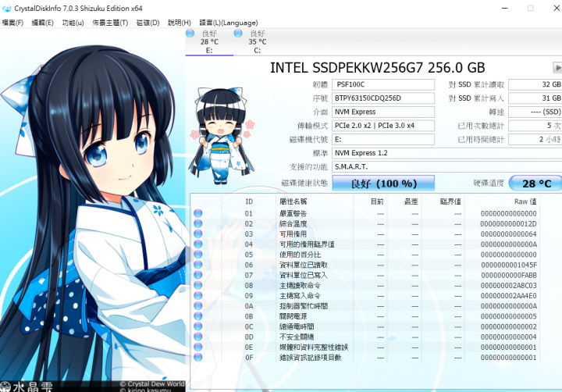This screenshot has width=562, height=392.
Task: Select raw value 000000000012D
Action: pos(508,224)
